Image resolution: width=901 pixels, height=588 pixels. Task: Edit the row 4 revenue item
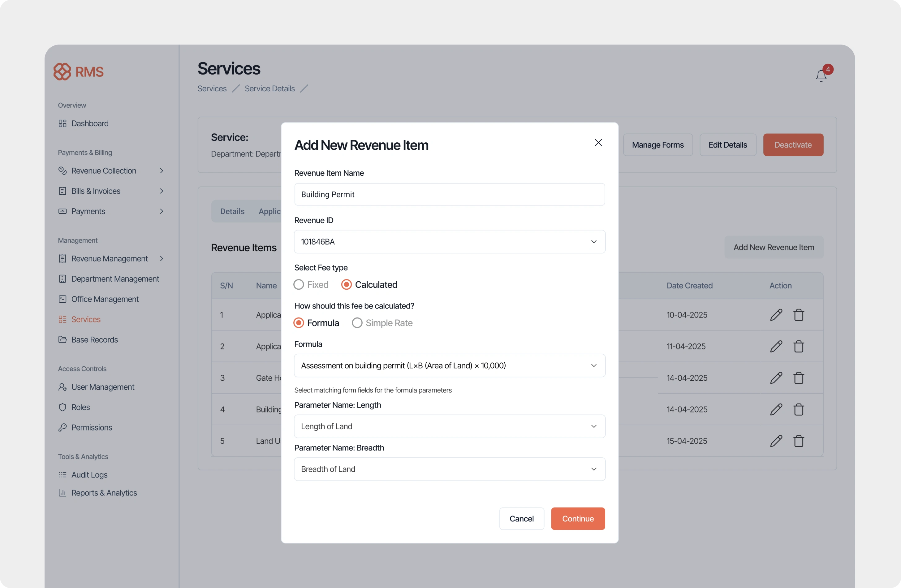[776, 409]
